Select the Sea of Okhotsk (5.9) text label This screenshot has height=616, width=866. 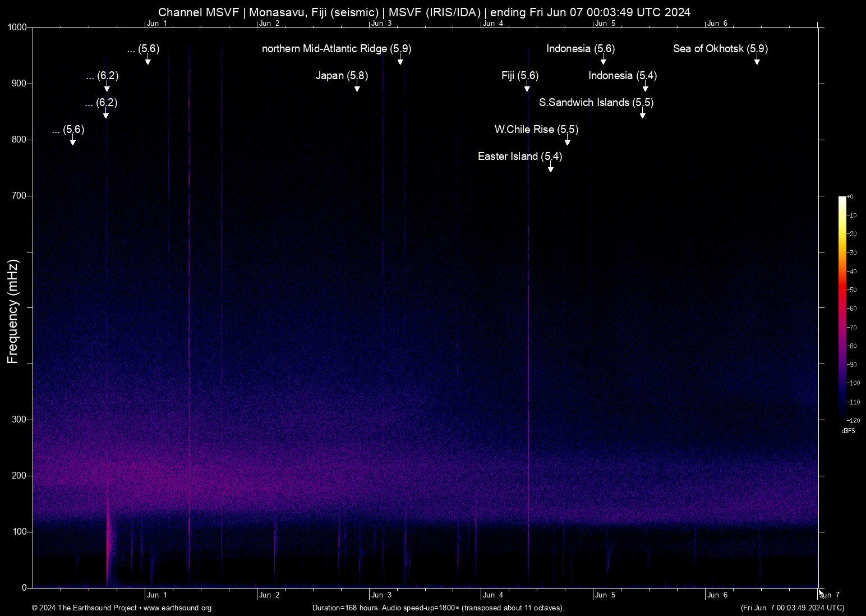pyautogui.click(x=720, y=49)
